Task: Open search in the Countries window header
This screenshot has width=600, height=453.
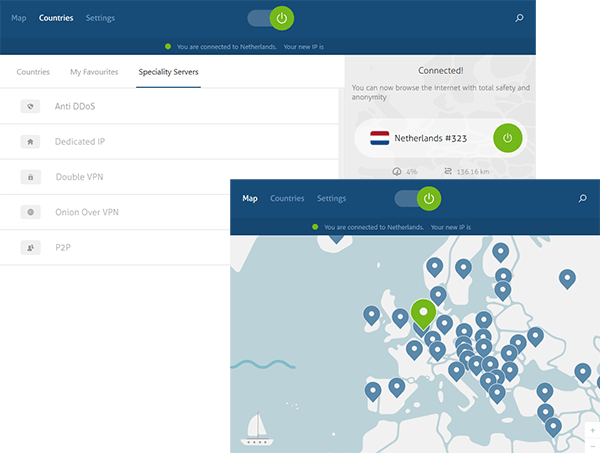Action: (x=519, y=18)
